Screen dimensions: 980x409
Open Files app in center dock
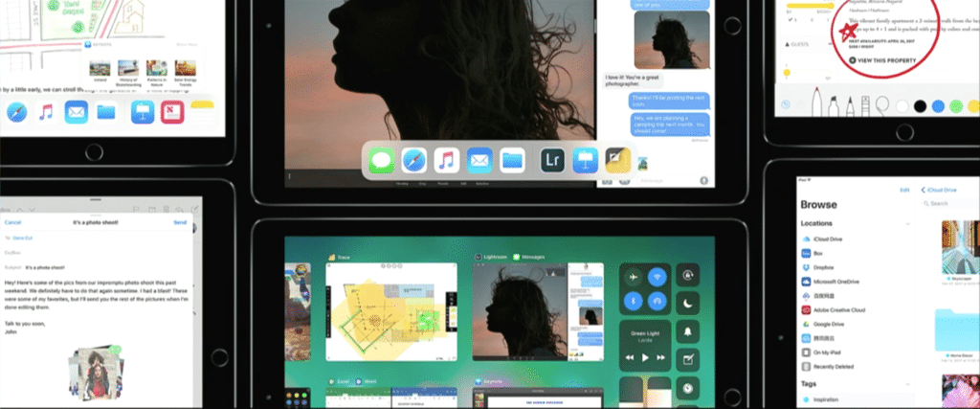point(512,161)
